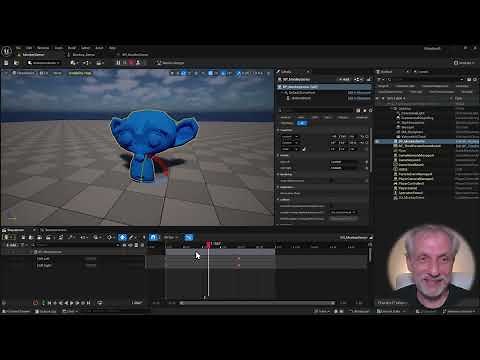
Task: Maximize the viewport with corner icon
Action: 268,73
